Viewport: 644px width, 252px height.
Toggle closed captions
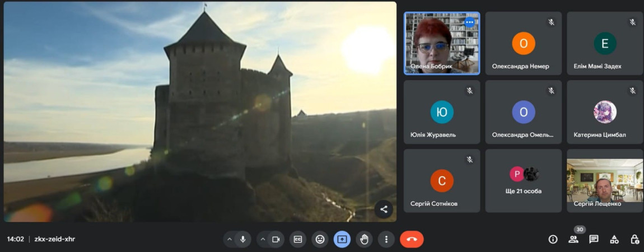[298, 239]
